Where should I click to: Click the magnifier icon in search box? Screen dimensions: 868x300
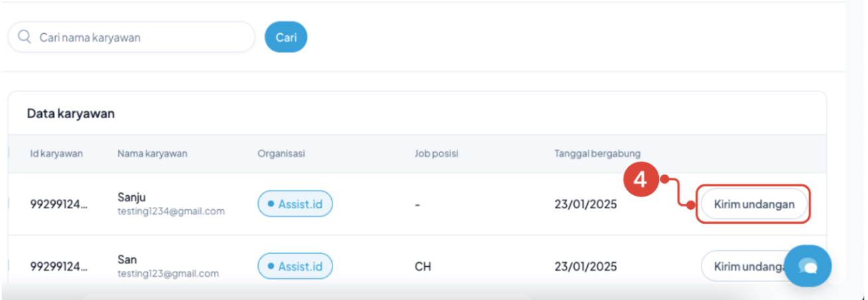pyautogui.click(x=25, y=37)
